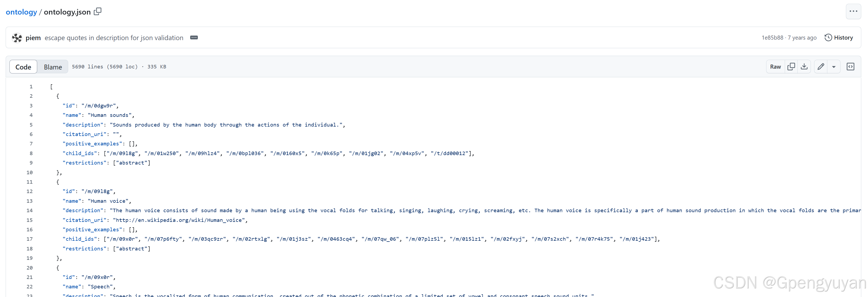Image resolution: width=868 pixels, height=297 pixels.
Task: Open symbols panel icon
Action: [x=850, y=67]
